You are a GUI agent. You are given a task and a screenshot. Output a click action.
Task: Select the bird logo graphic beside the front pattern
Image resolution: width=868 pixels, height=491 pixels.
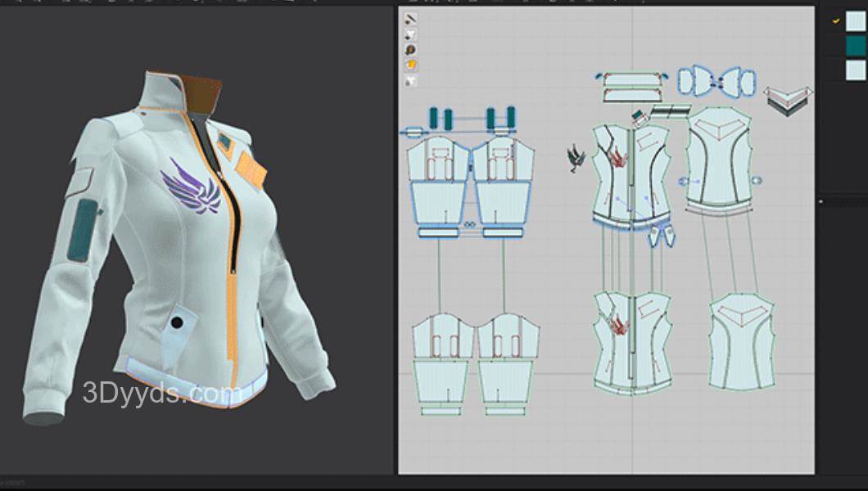coord(577,159)
